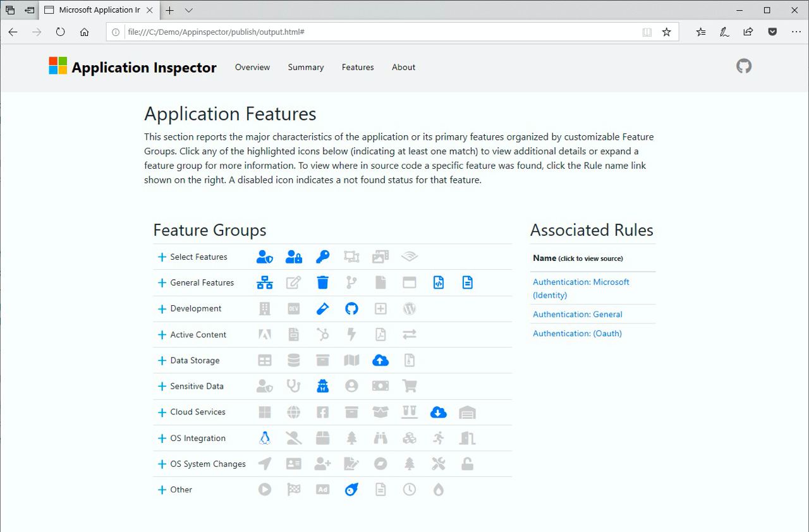The image size is (809, 532).
Task: Add page to favorites with star icon
Action: coord(666,32)
